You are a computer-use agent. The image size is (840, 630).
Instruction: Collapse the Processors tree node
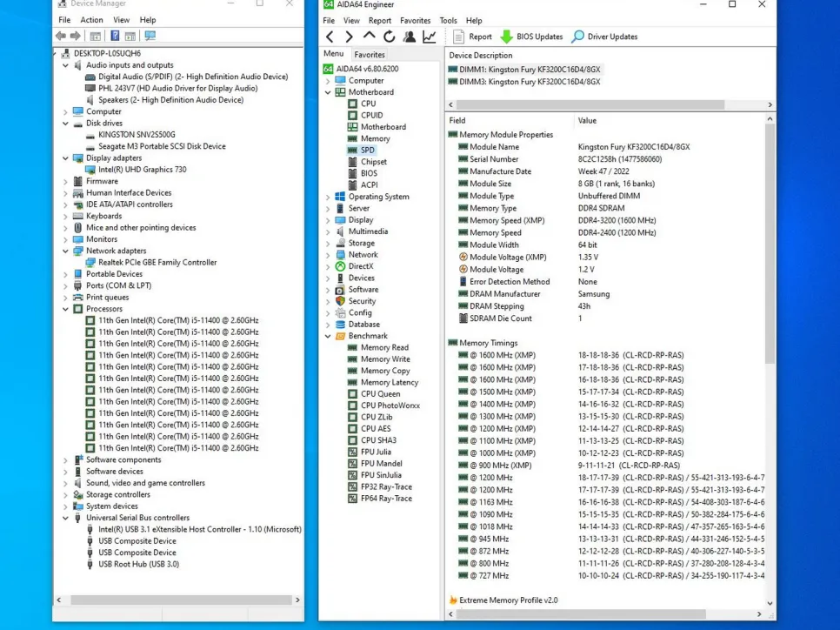66,309
